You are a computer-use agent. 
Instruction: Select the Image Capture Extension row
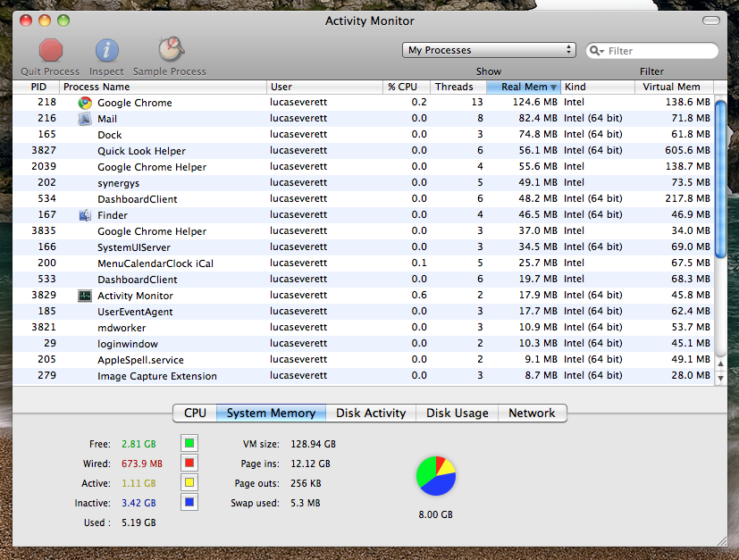[364, 376]
